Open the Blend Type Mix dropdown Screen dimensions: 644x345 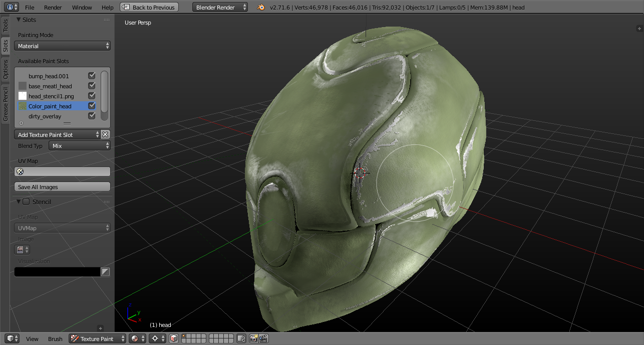pos(79,146)
